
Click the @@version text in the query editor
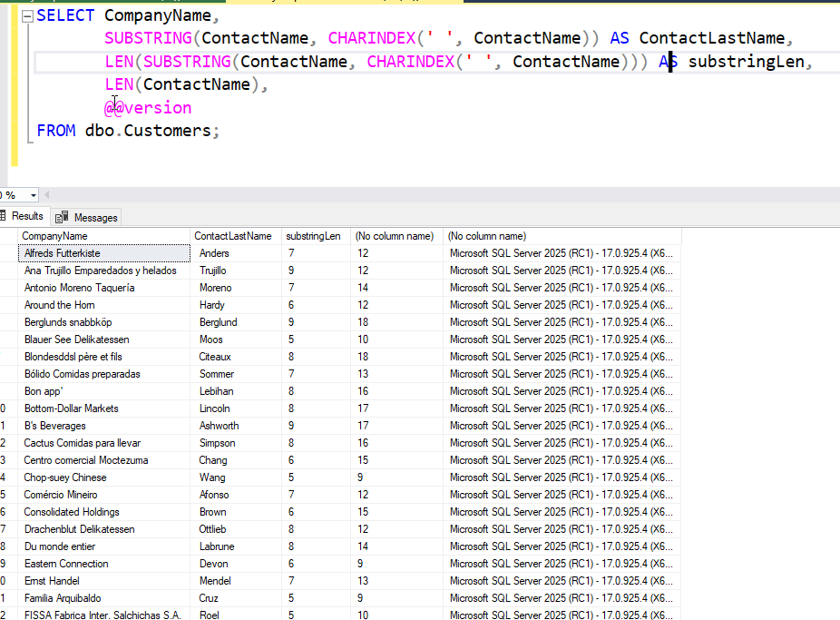[147, 107]
